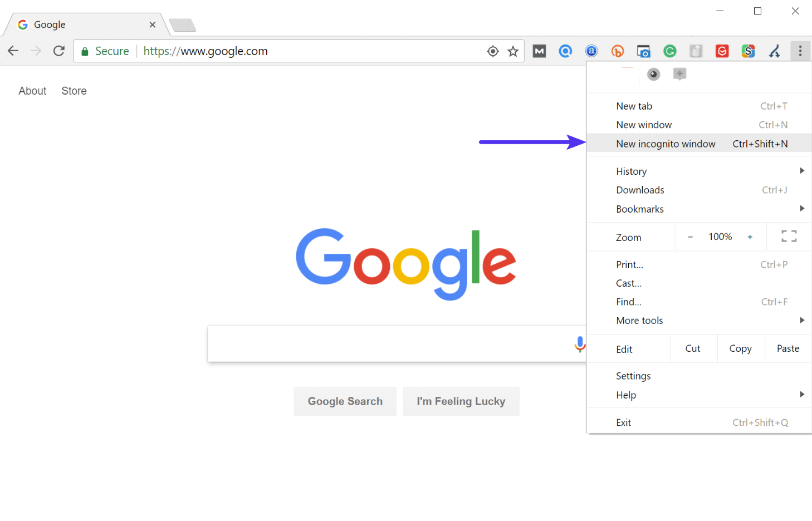Choose Find... in the menu
The width and height of the screenshot is (812, 521).
click(x=700, y=302)
